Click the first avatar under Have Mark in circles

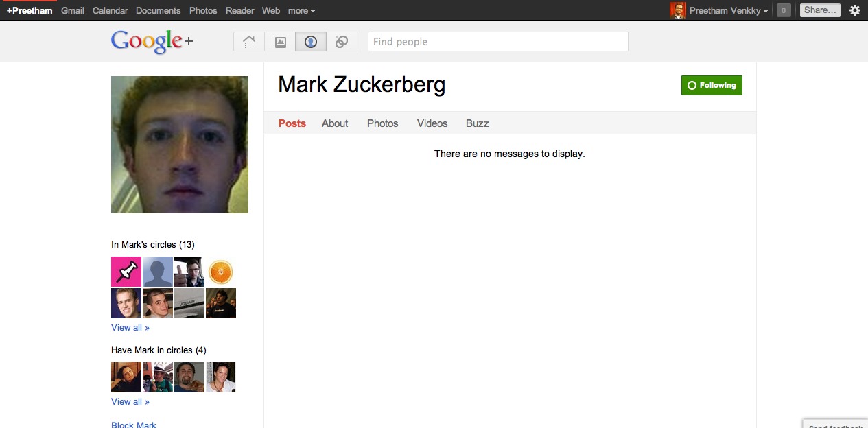pyautogui.click(x=126, y=377)
